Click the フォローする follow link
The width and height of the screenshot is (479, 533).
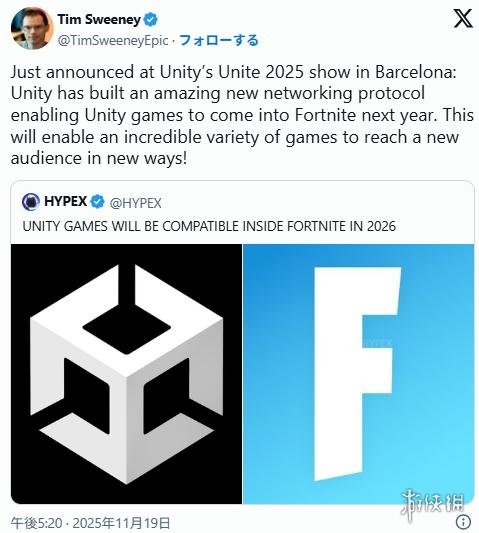coord(219,40)
